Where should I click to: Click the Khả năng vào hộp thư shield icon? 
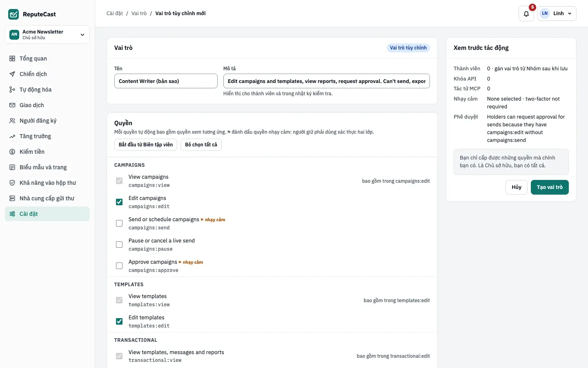coord(12,183)
